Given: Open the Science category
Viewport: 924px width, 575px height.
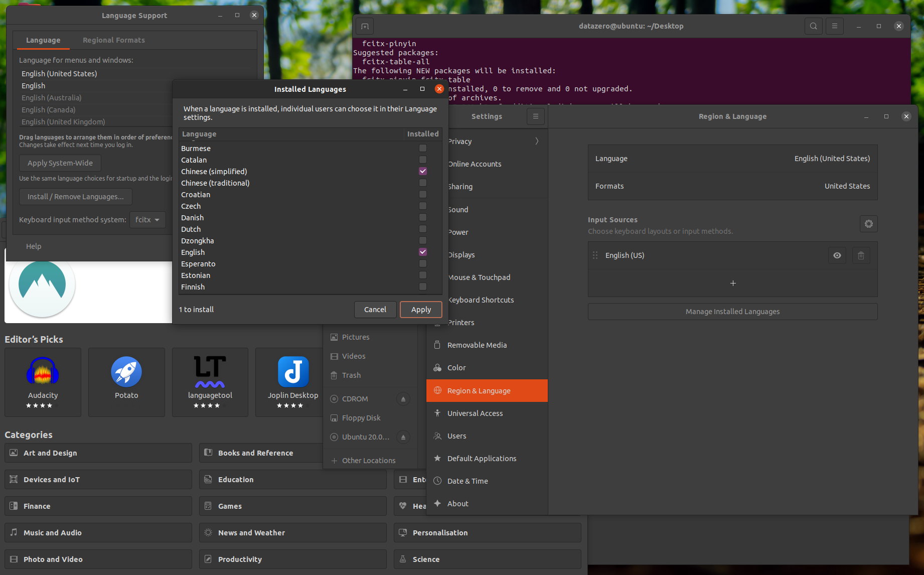Looking at the screenshot, I should [488, 559].
